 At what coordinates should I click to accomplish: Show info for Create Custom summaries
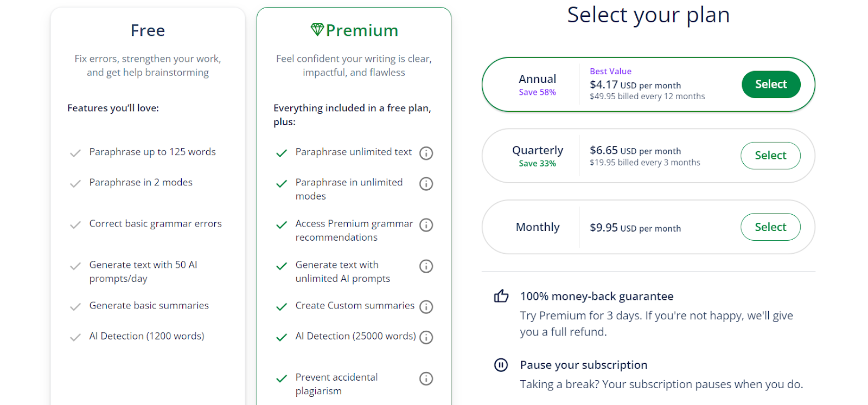coord(426,307)
